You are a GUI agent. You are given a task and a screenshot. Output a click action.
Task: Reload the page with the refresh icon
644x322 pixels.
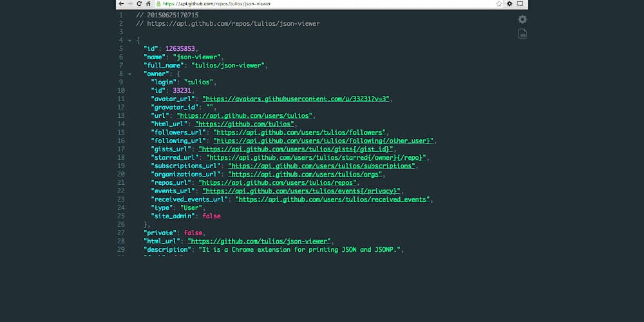coord(139,4)
